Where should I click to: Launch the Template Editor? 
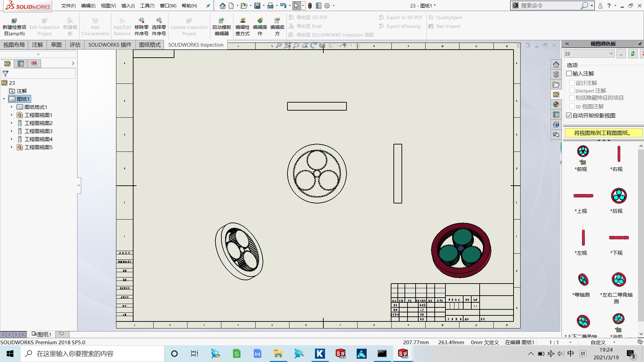pyautogui.click(x=221, y=27)
